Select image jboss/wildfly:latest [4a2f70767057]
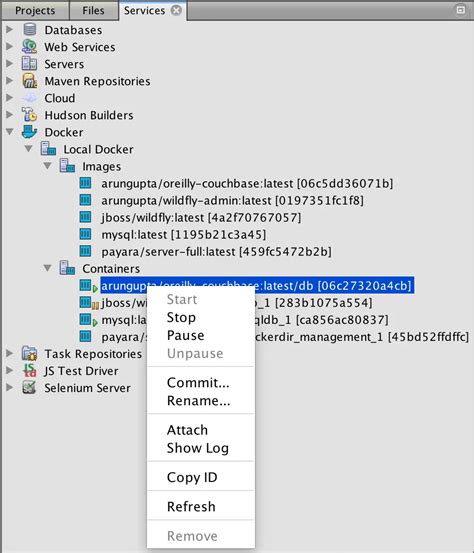The height and width of the screenshot is (553, 474). (201, 217)
